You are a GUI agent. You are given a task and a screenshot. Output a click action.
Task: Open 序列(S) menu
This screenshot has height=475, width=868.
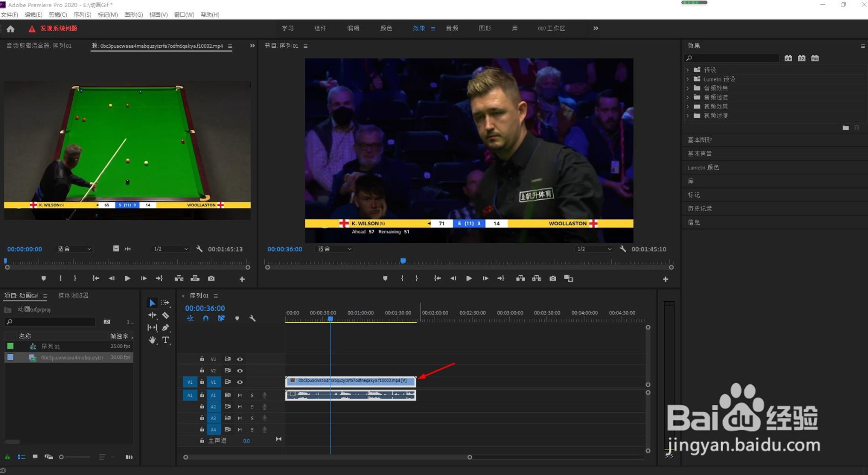click(x=82, y=15)
